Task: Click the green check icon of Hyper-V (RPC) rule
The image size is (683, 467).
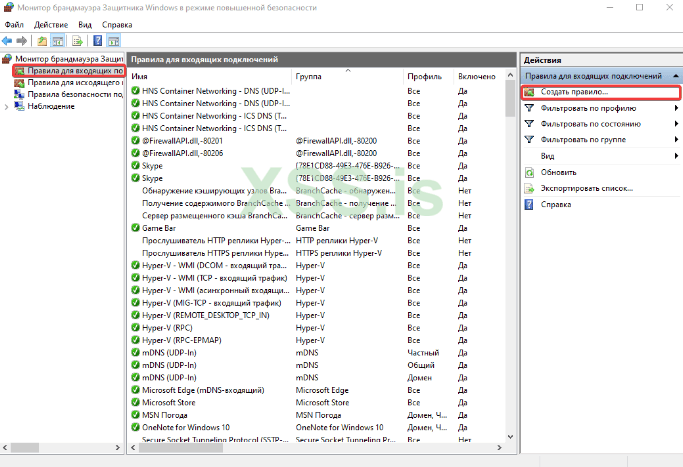Action: tap(135, 328)
